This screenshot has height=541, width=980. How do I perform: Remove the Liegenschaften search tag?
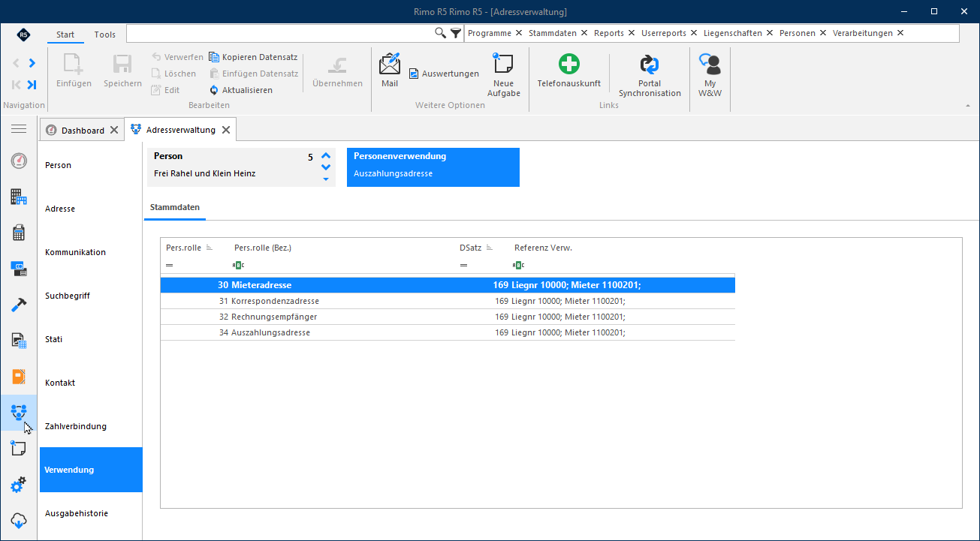tap(770, 33)
